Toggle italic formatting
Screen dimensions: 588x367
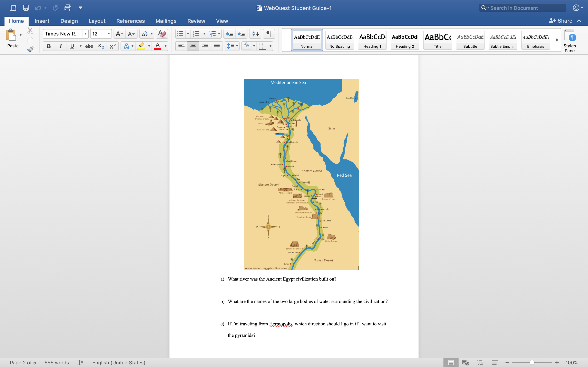click(60, 46)
